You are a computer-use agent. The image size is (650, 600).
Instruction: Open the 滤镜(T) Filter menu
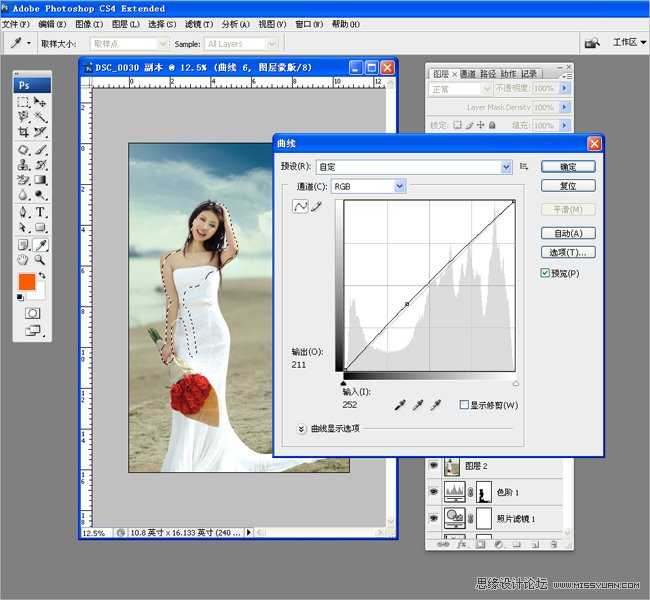198,23
